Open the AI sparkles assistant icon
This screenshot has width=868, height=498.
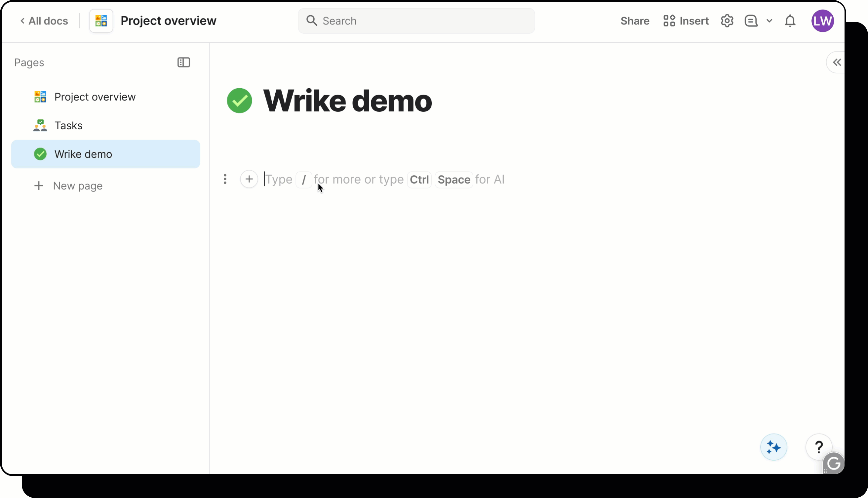[x=774, y=447]
